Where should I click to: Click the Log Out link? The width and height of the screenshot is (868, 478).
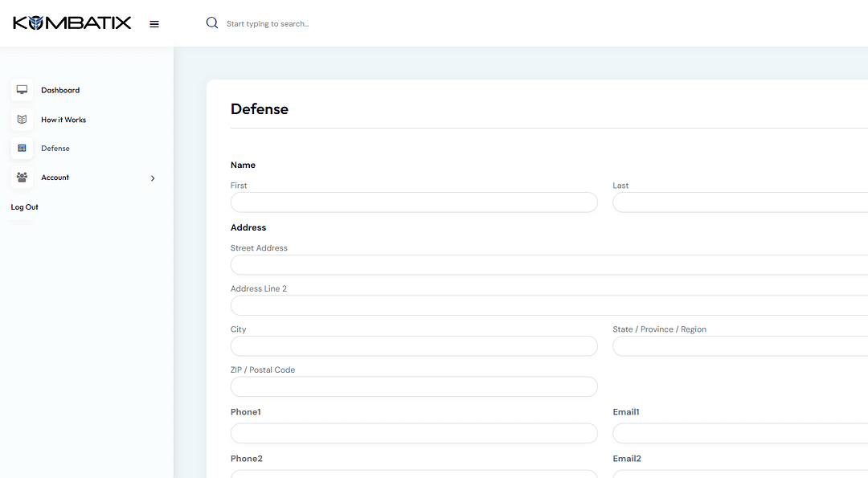pos(24,206)
